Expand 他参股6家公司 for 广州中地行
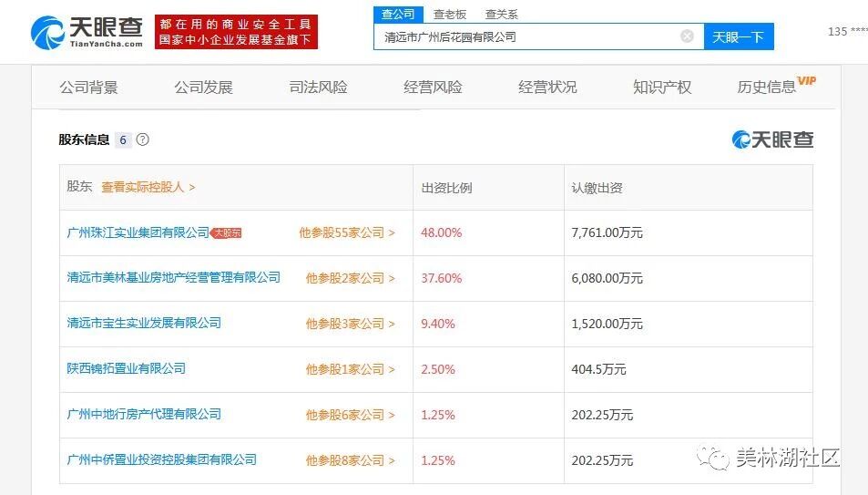 pos(351,415)
